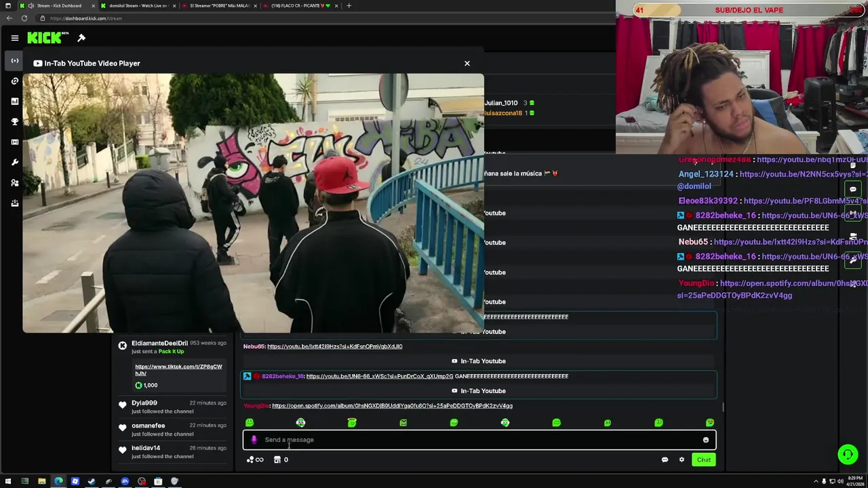Click helidav14 follow activity entry

pos(172,451)
